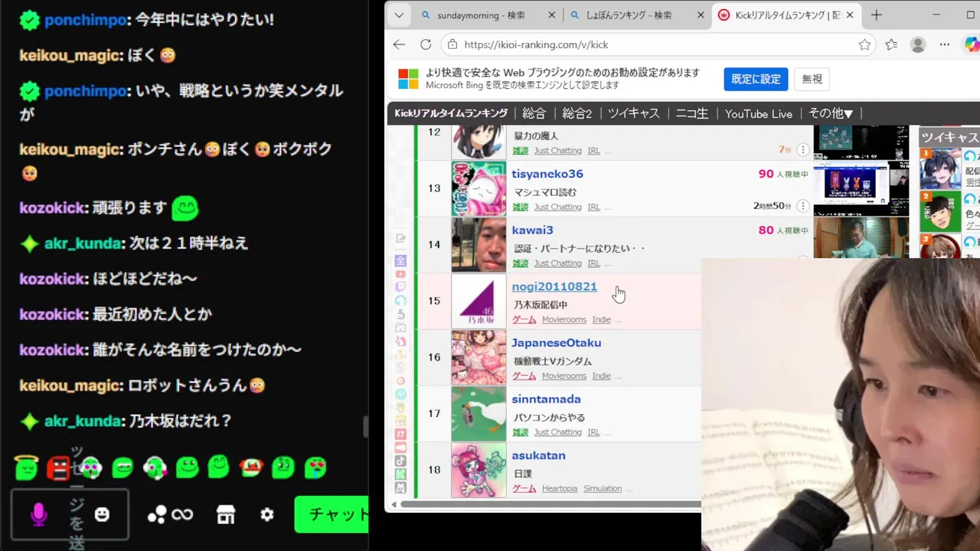Click Heartopia tag in asukatan row
This screenshot has height=551, width=980.
point(560,488)
